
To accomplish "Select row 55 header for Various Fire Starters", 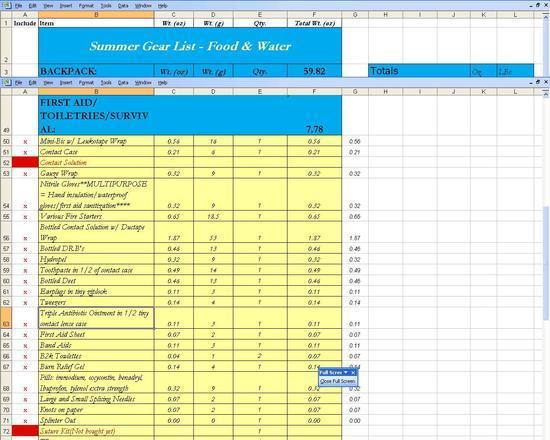I will click(x=6, y=216).
